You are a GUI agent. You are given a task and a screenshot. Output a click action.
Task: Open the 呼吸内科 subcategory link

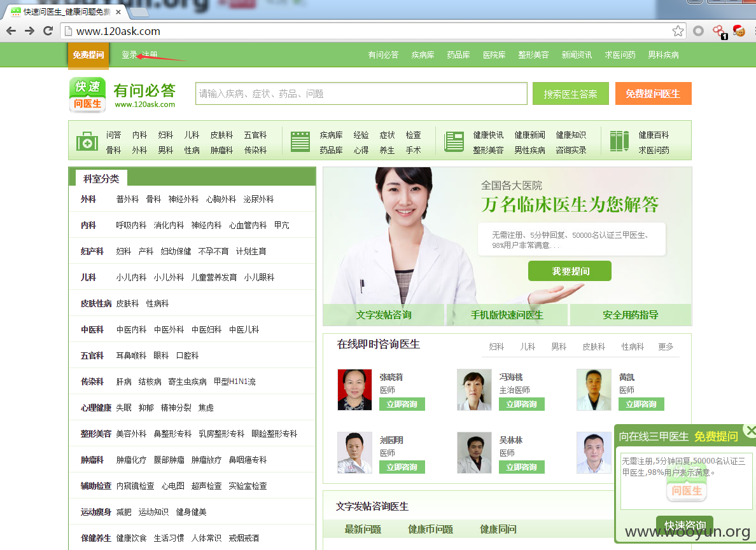point(131,225)
